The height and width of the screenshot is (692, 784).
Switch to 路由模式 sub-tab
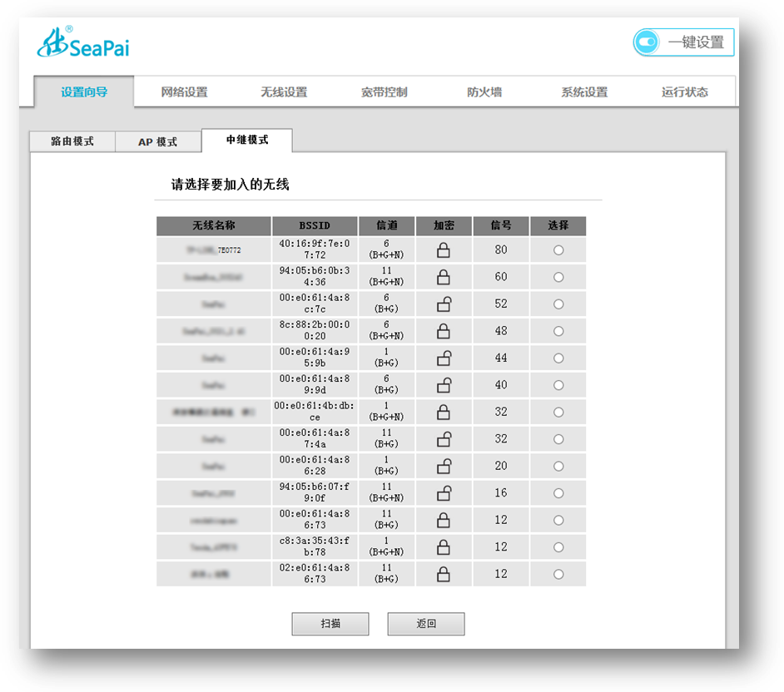pos(72,141)
